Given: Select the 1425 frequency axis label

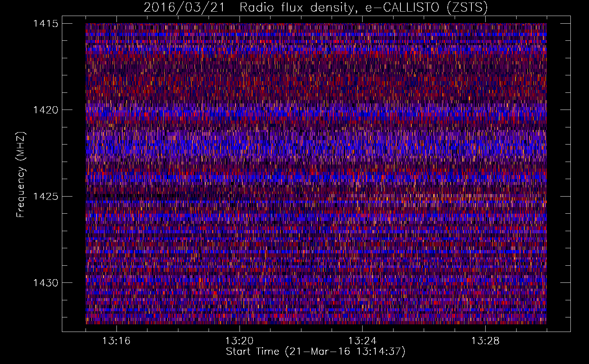Looking at the screenshot, I should point(46,197).
